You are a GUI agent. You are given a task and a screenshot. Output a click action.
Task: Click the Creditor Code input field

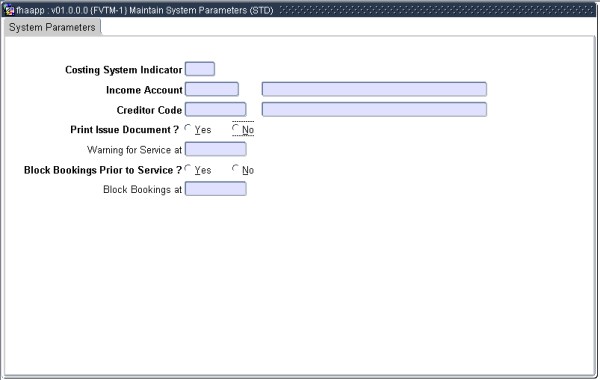pyautogui.click(x=216, y=109)
